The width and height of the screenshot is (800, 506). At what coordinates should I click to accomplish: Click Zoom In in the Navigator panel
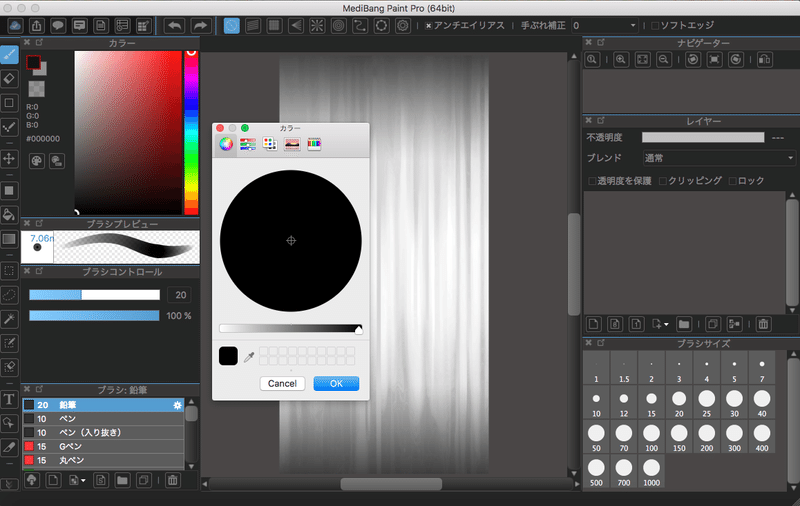pyautogui.click(x=620, y=60)
